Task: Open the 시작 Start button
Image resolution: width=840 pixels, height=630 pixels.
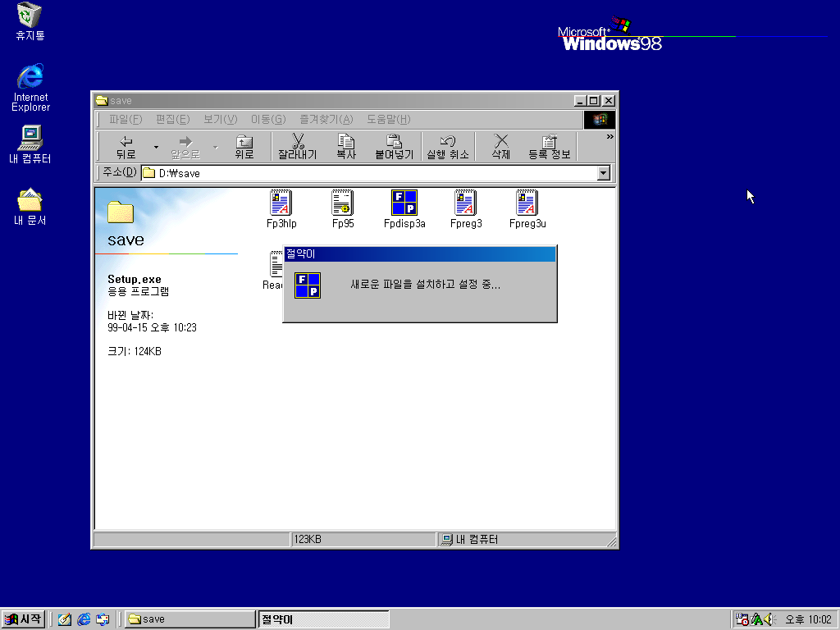Action: [23, 619]
